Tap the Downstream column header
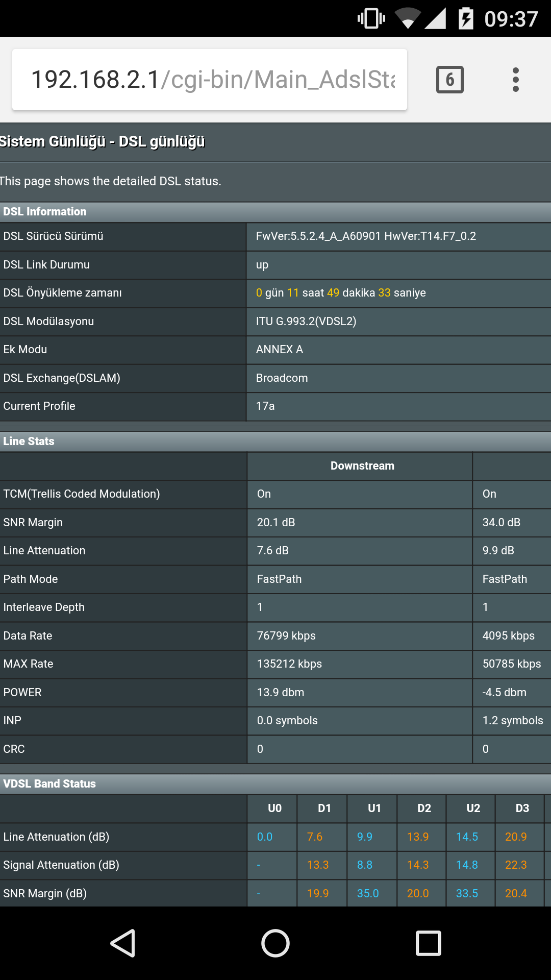This screenshot has height=980, width=551. [362, 466]
